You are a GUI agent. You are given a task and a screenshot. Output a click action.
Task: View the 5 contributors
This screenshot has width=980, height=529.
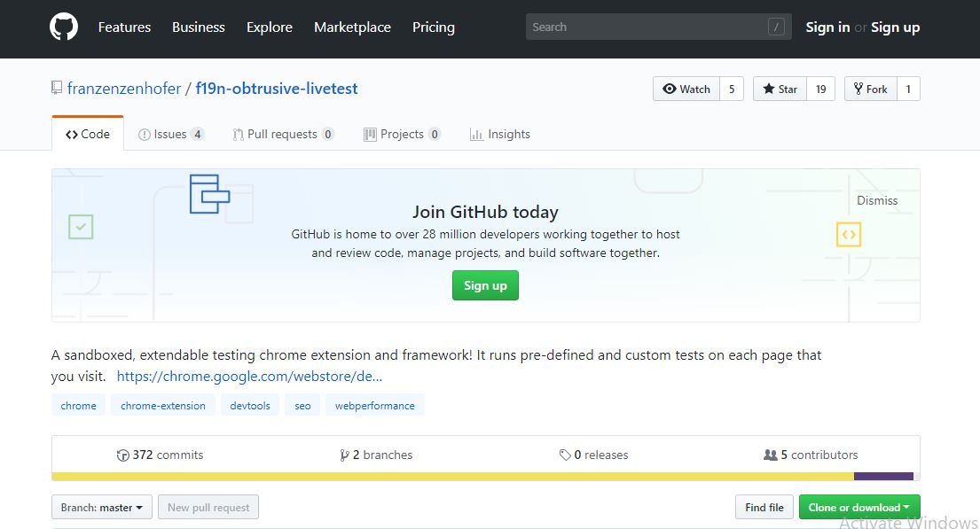(x=811, y=455)
